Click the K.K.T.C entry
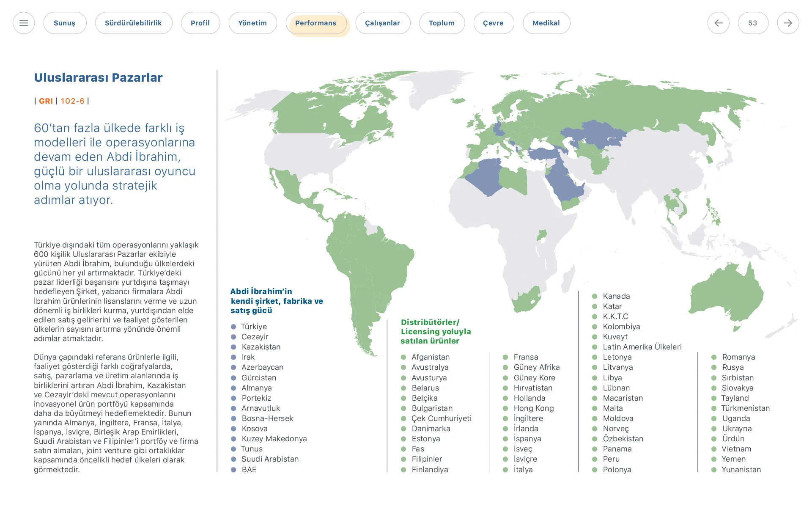The width and height of the screenshot is (812, 506). tap(615, 316)
